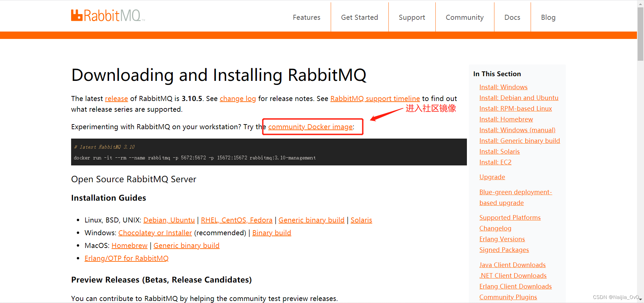Open RHEL, CentOS, Fedora guide

236,220
